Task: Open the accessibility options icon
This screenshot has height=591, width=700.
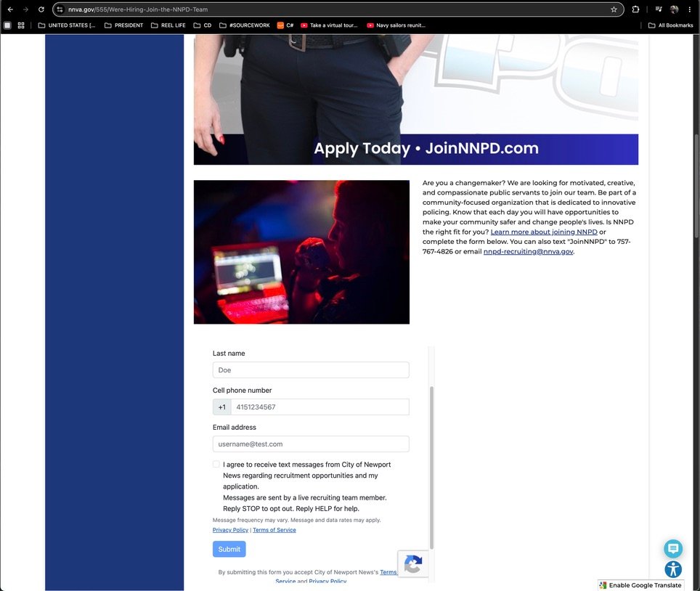Action: [672, 569]
